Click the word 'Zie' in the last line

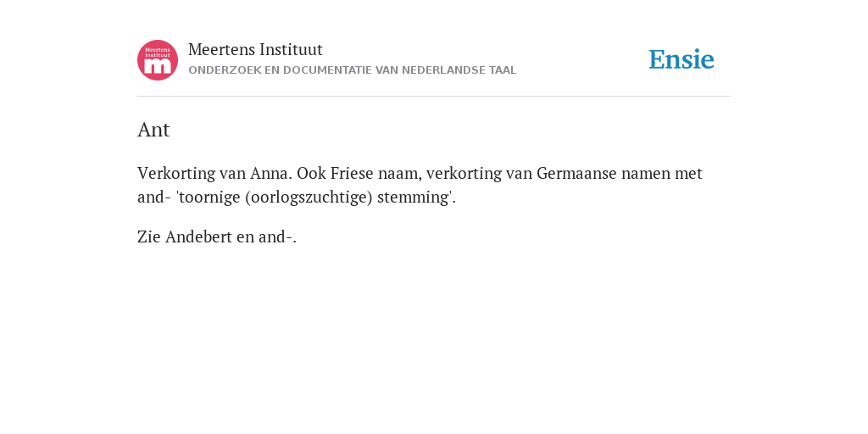[x=149, y=237]
